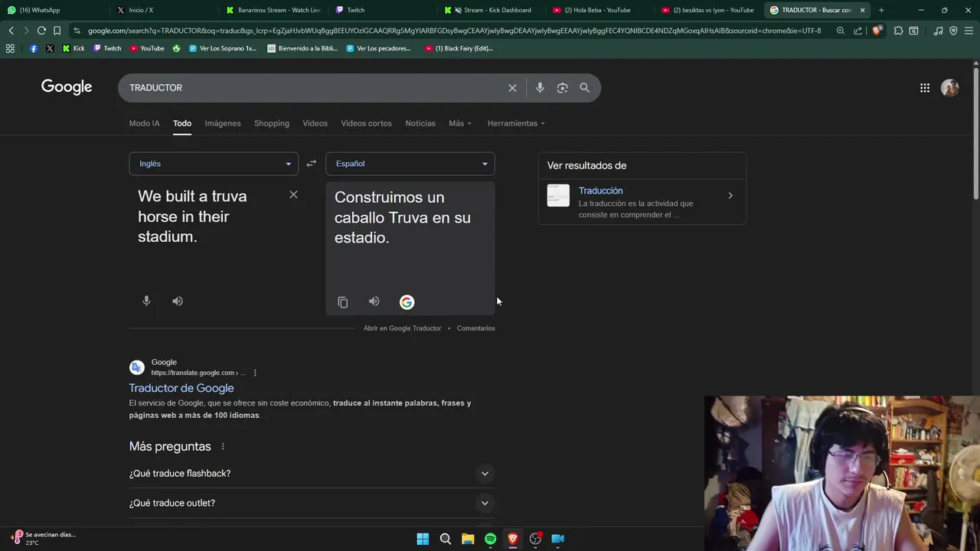
Task: Search the translation on Google via G icon
Action: [407, 302]
